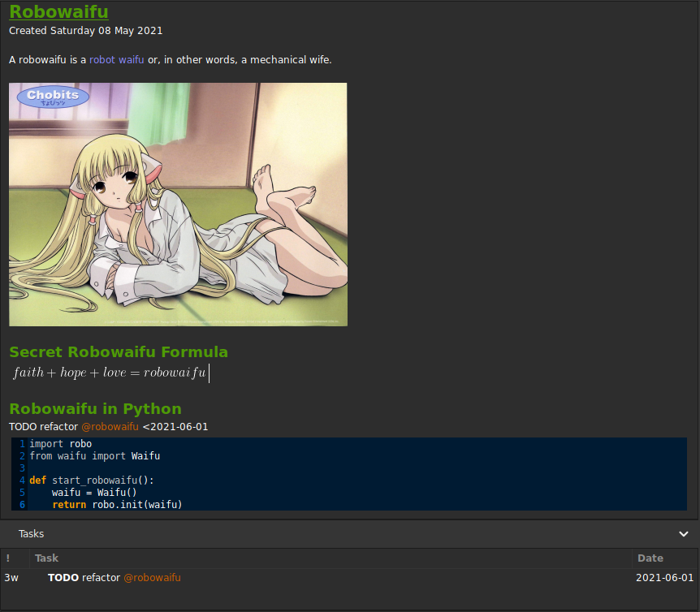Click the Robowaifu in Python heading

(x=95, y=408)
